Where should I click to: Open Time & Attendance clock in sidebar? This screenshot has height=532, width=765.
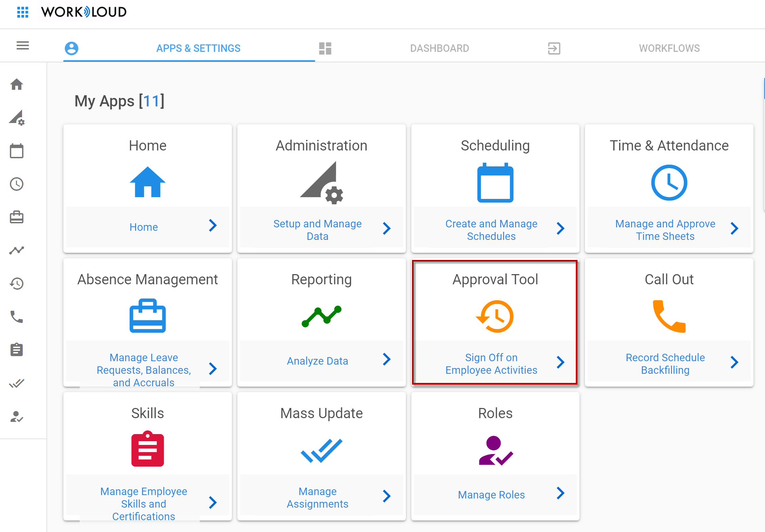[17, 184]
